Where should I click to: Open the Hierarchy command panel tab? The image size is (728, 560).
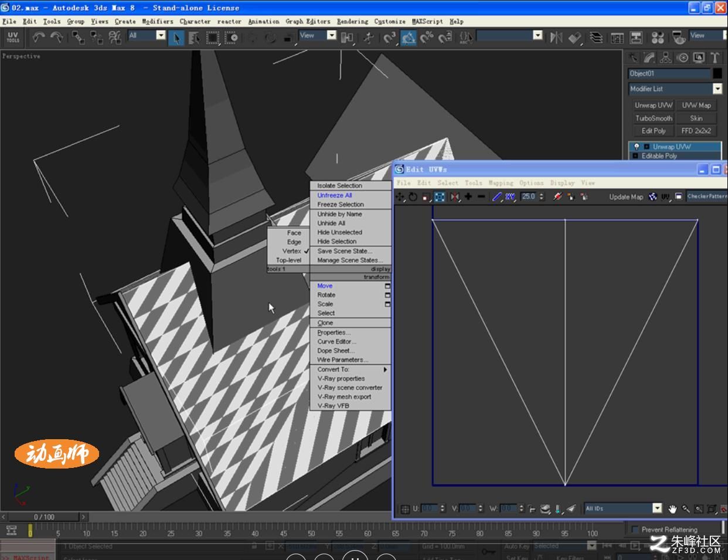point(666,57)
